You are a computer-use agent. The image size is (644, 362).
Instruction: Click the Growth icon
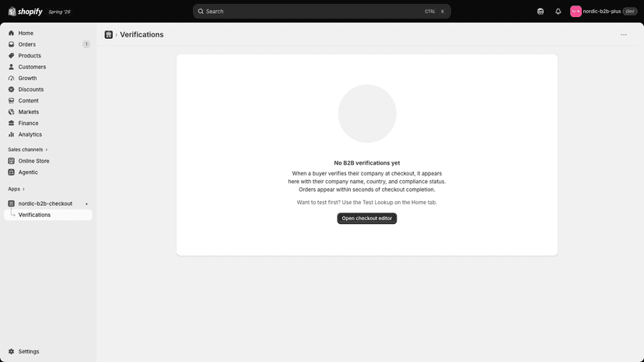[11, 78]
